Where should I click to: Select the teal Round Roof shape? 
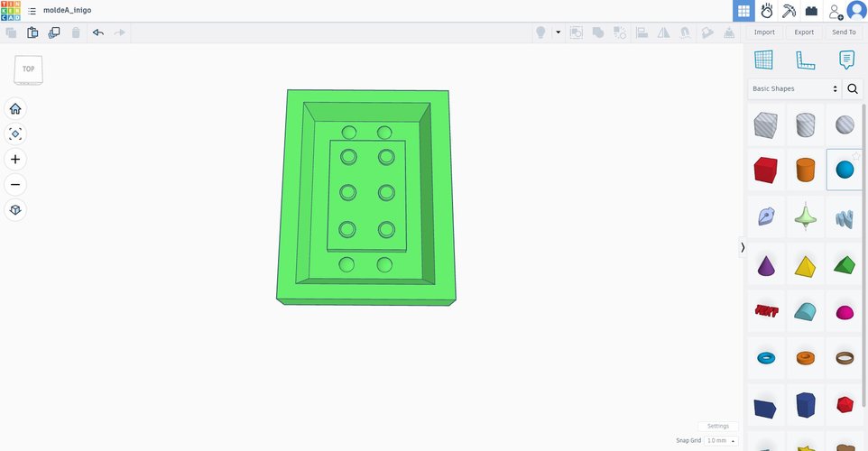[x=806, y=311]
